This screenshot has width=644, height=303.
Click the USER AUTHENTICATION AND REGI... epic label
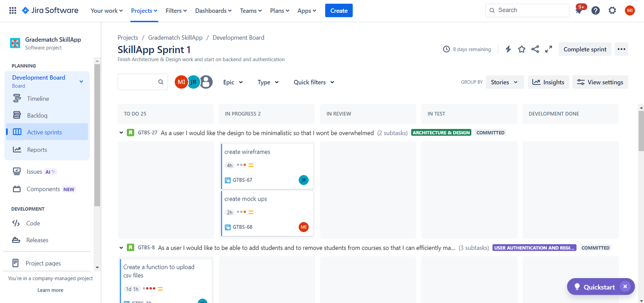point(534,247)
